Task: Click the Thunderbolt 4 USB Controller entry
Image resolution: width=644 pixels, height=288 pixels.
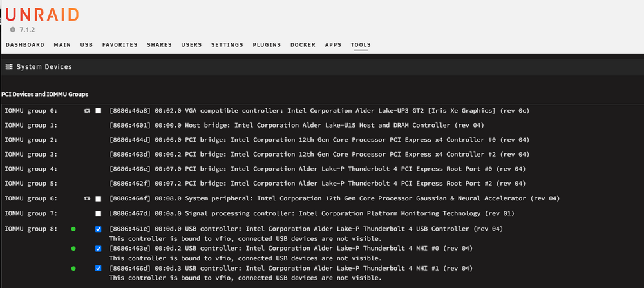Action: (x=306, y=229)
